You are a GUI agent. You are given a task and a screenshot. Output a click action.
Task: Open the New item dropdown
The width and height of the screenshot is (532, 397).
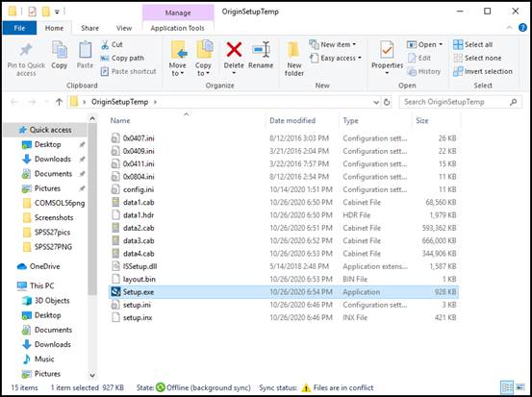[x=332, y=44]
